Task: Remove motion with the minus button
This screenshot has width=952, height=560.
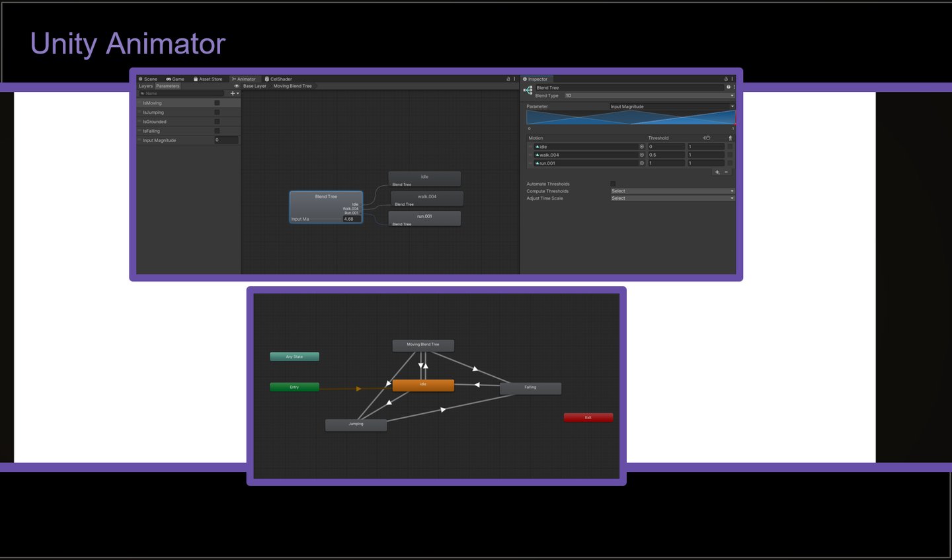Action: coord(726,172)
